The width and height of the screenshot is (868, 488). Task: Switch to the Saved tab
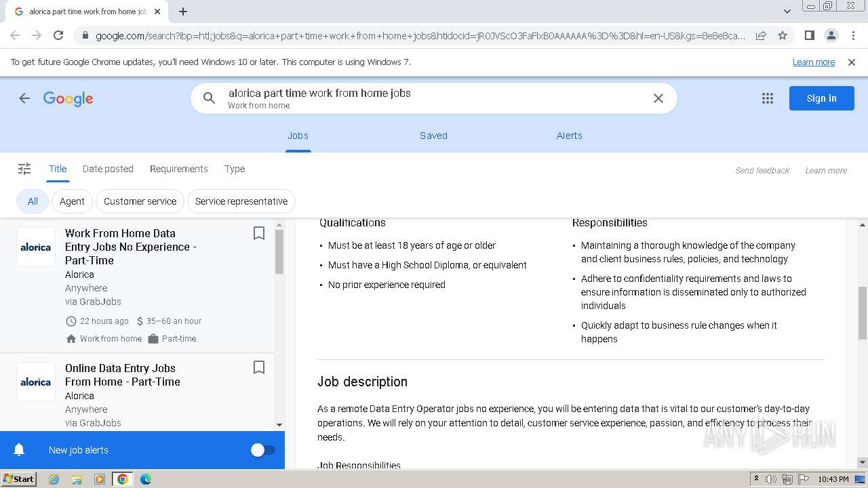[x=433, y=136]
